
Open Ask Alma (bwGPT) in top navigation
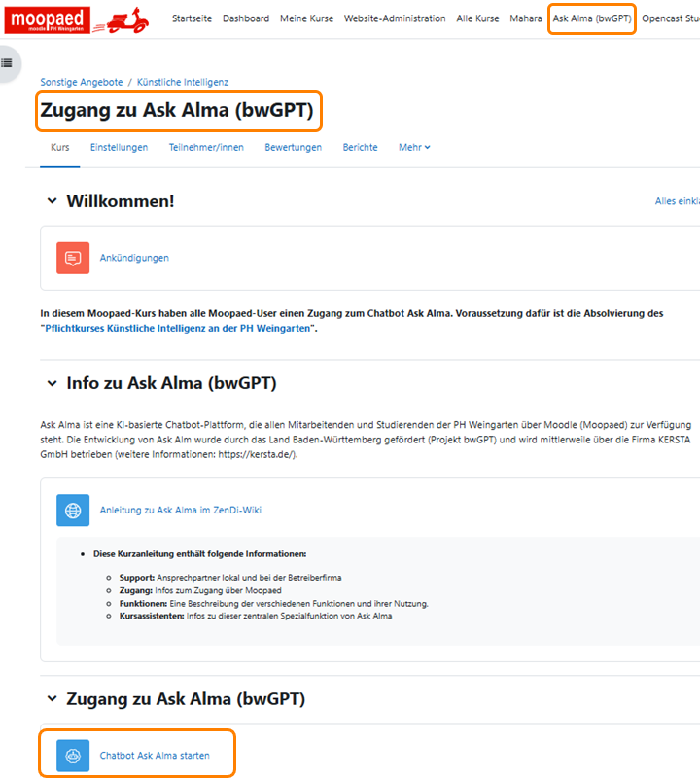(x=592, y=18)
